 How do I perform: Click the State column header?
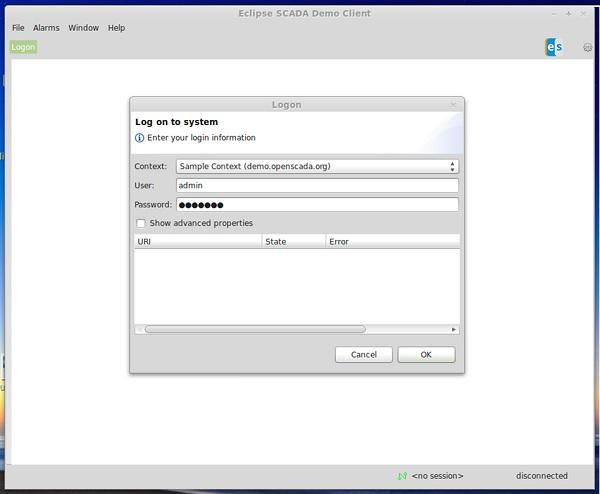294,241
